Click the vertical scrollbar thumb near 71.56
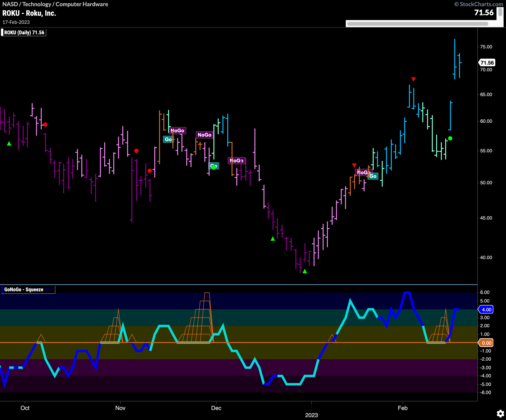 point(500,12)
